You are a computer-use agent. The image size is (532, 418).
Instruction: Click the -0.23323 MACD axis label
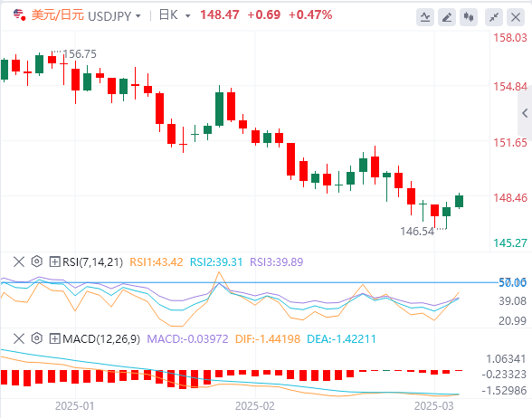click(504, 375)
